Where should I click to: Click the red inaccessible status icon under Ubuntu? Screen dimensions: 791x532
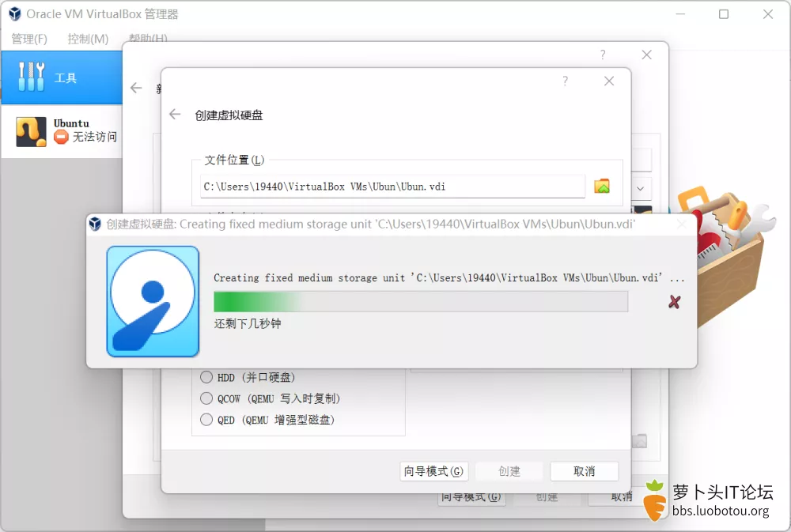coord(61,137)
